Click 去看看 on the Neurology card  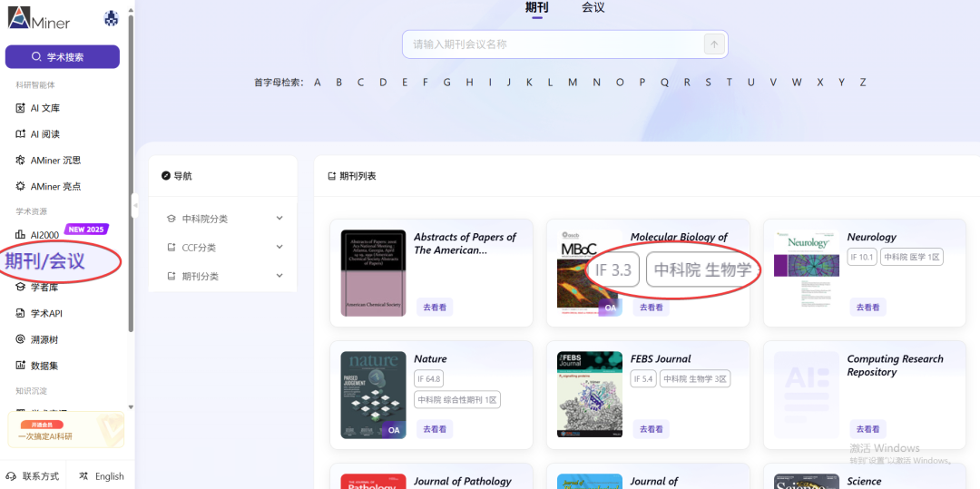click(x=868, y=308)
